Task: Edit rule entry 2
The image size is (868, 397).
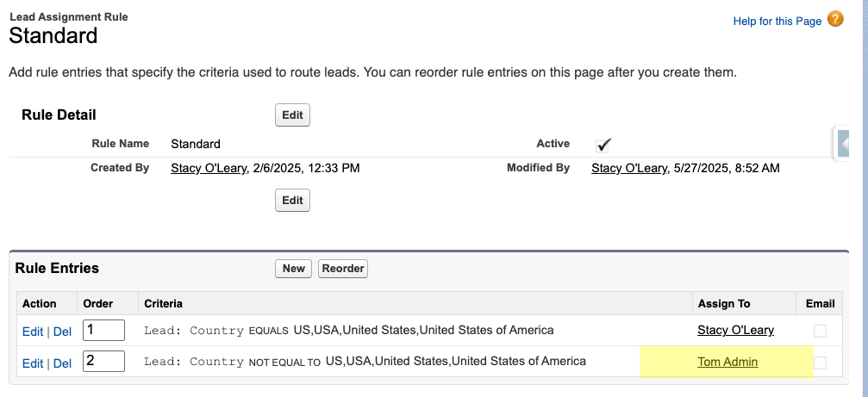Action: tap(33, 363)
